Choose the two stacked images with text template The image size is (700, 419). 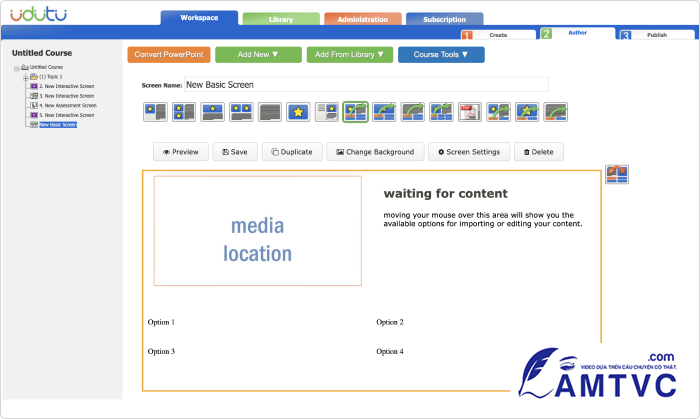(183, 112)
